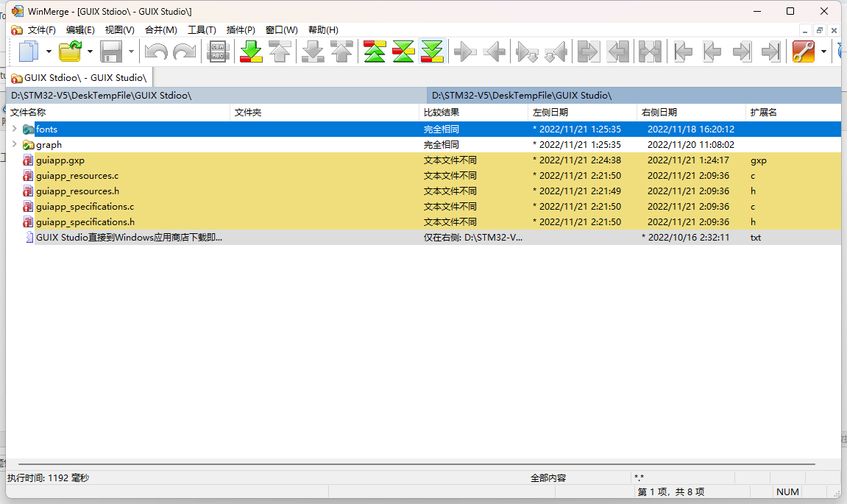Image resolution: width=847 pixels, height=504 pixels.
Task: Click the horizontal scrollbar at bottom
Action: (417, 464)
